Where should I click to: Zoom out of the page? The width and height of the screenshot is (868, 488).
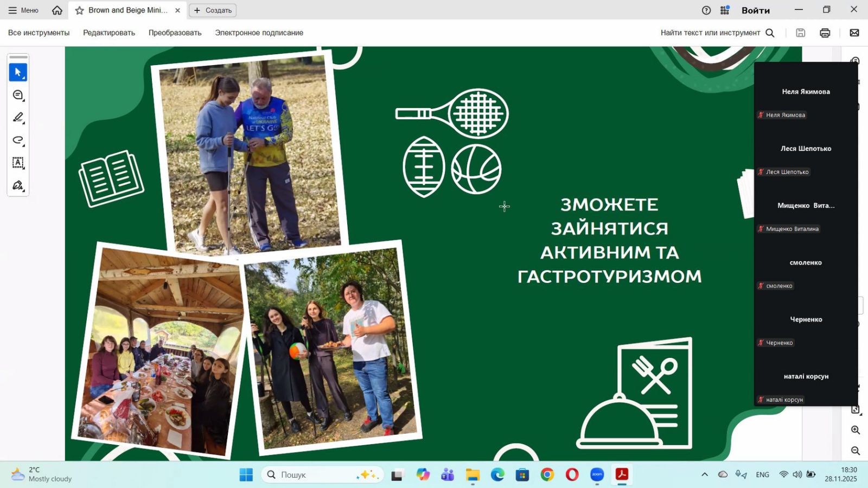856,451
